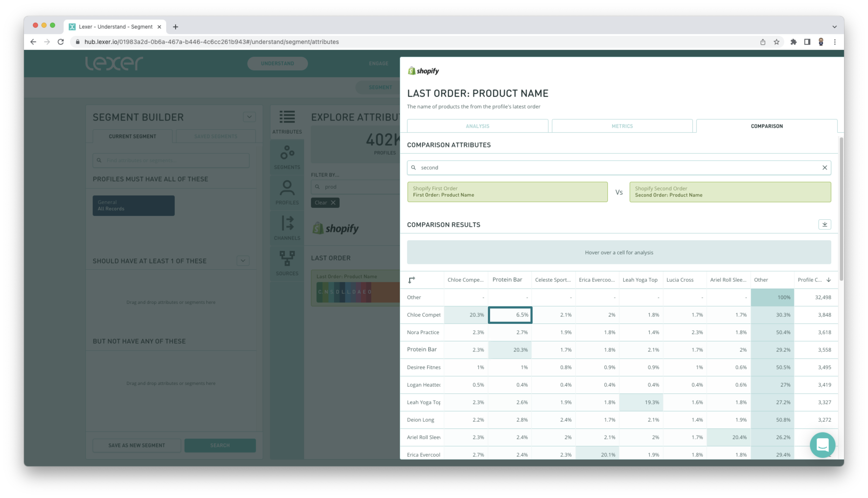Click the panel's vertical scrollbar
The width and height of the screenshot is (868, 498).
click(x=841, y=209)
